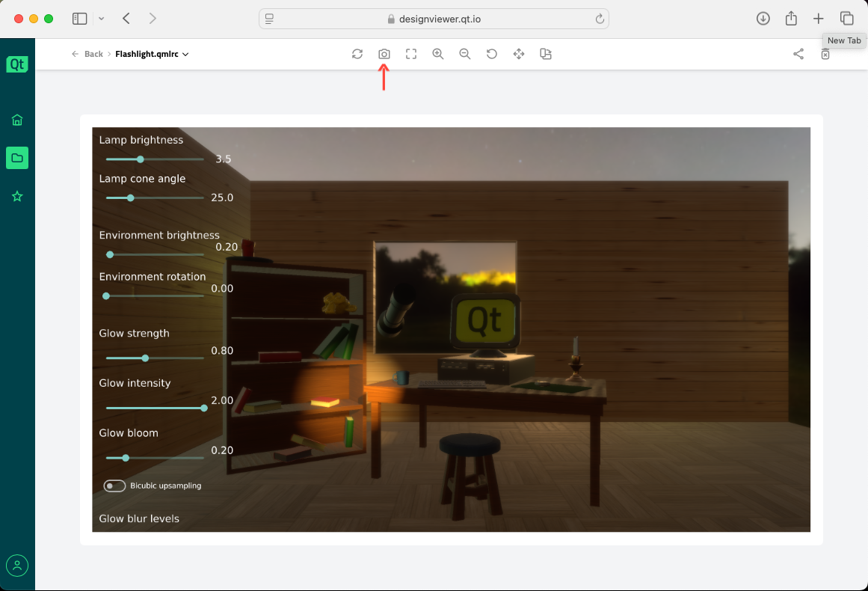Viewport: 868px width, 591px height.
Task: Click the Glow intensity slider handle
Action: pos(204,408)
